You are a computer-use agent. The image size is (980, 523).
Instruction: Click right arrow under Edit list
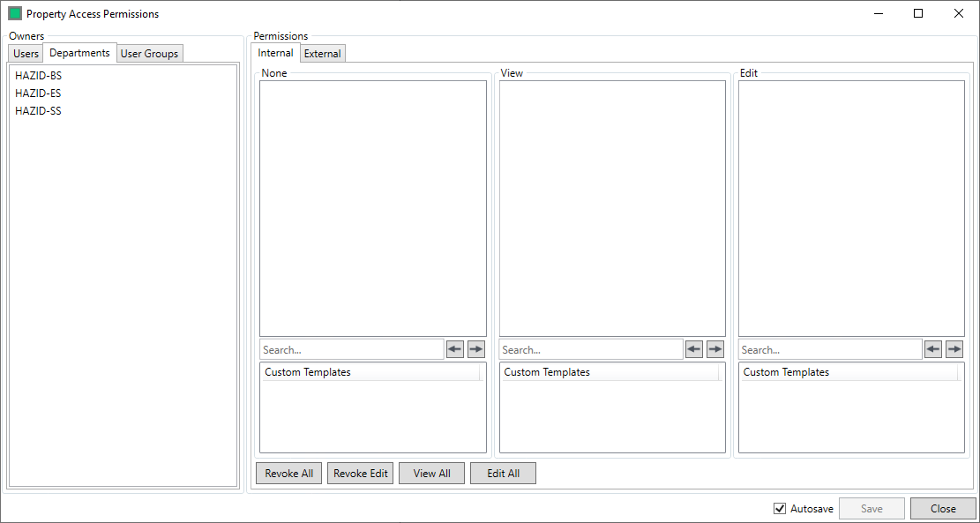pos(954,350)
